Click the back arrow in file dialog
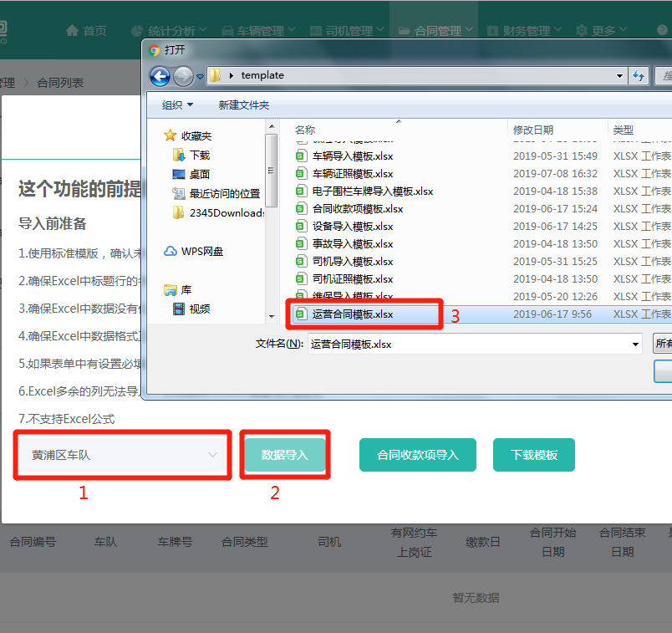 pyautogui.click(x=160, y=76)
